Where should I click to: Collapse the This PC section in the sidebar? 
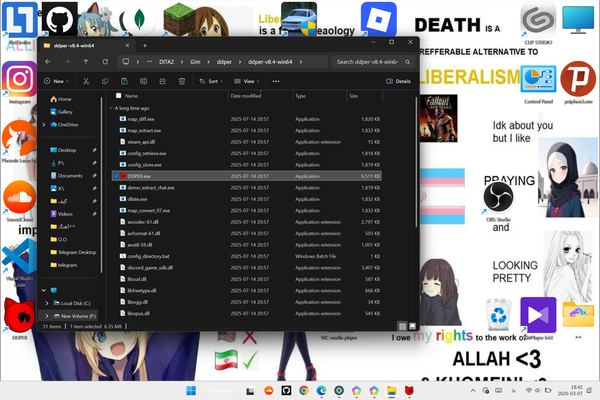44,290
